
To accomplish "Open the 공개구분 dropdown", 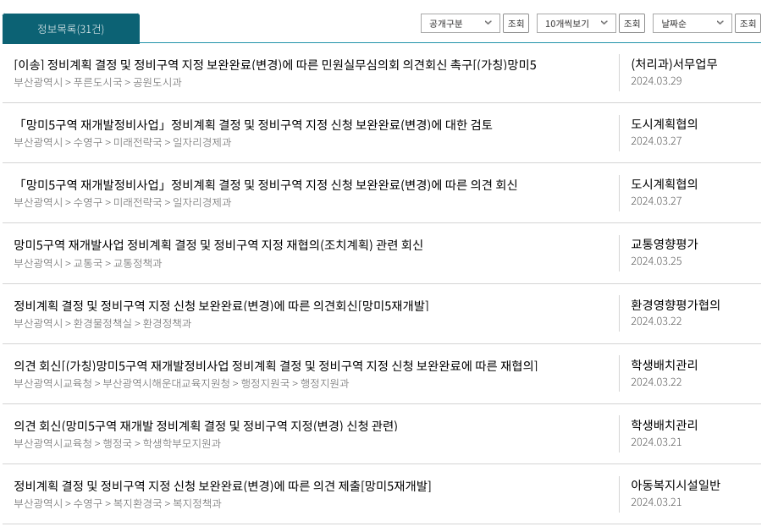I will coord(461,24).
